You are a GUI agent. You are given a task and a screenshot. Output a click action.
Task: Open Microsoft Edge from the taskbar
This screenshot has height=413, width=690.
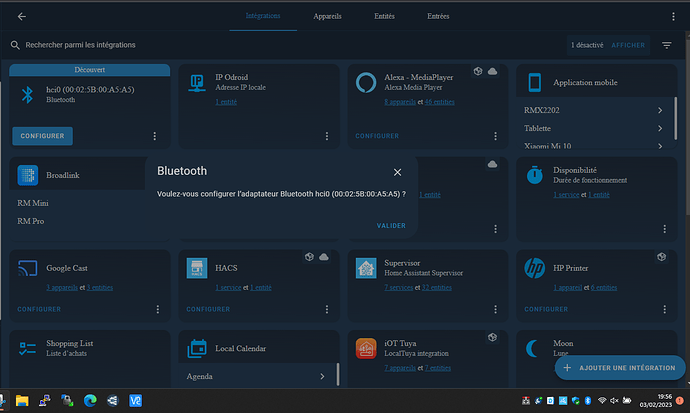(x=90, y=400)
